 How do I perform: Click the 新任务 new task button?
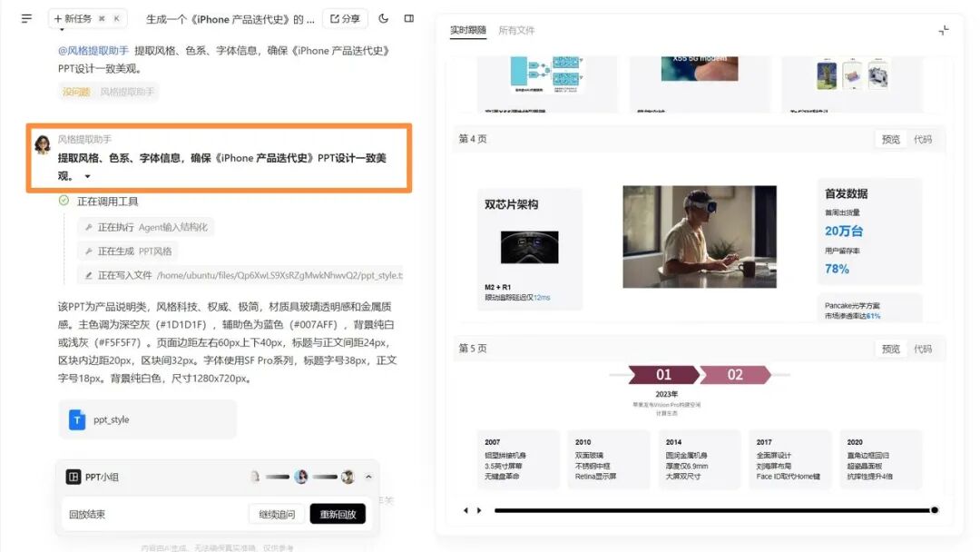tap(87, 19)
